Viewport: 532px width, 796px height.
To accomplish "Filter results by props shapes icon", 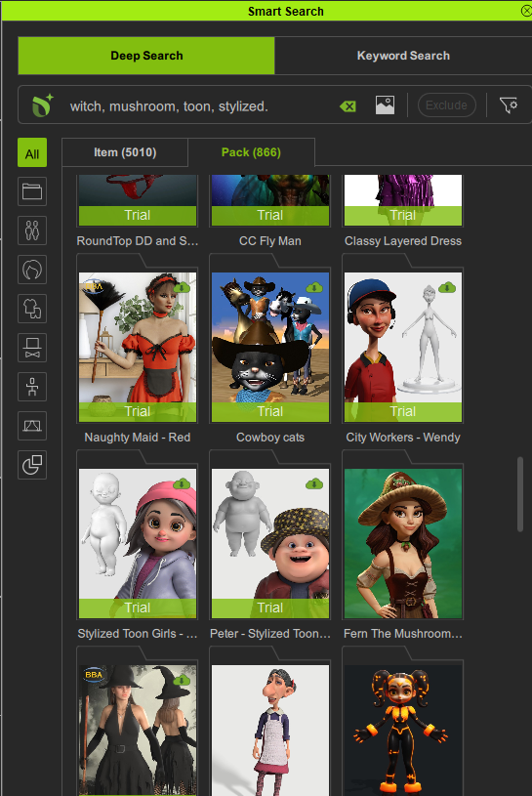I will pos(32,465).
